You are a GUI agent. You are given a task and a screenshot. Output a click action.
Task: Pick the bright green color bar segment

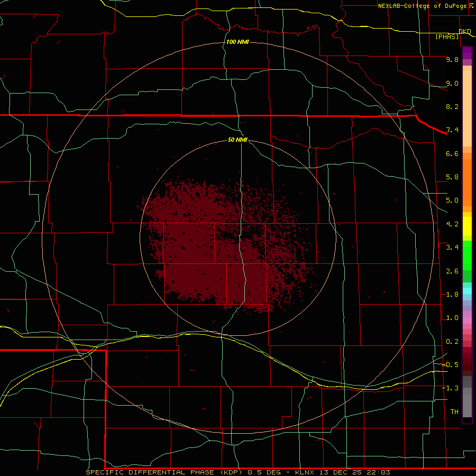467,255
